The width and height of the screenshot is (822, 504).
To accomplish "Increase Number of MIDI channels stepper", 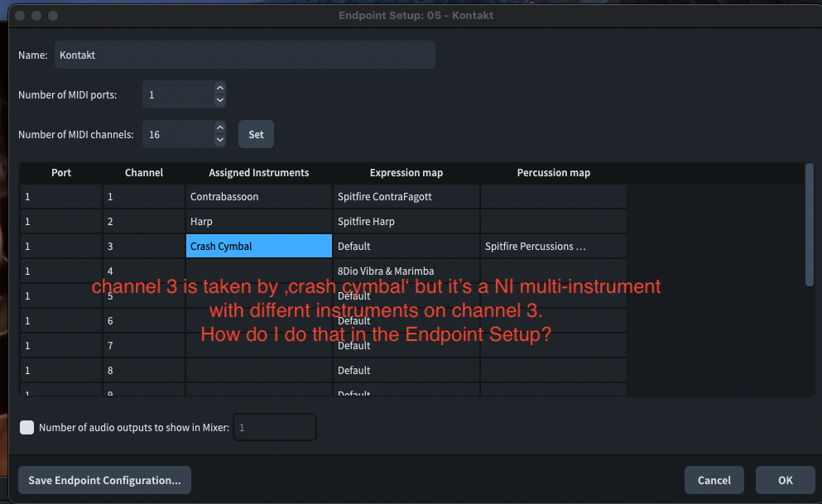I will pyautogui.click(x=219, y=127).
